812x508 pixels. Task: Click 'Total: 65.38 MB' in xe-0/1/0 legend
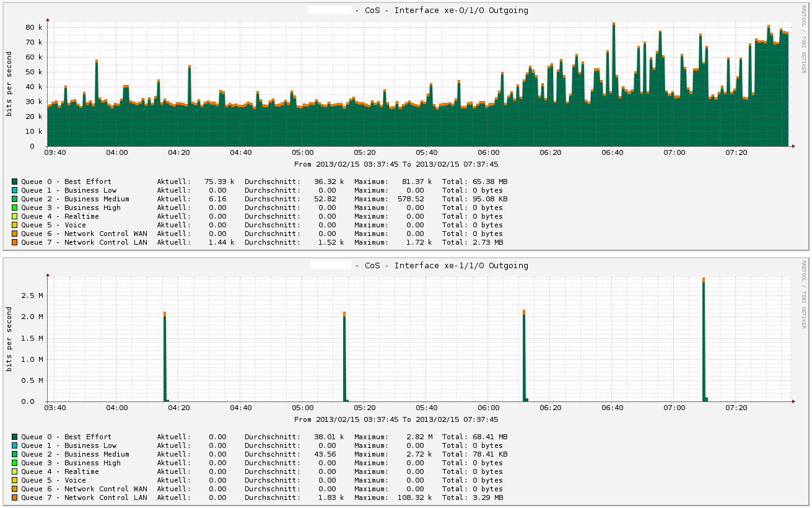[x=474, y=182]
